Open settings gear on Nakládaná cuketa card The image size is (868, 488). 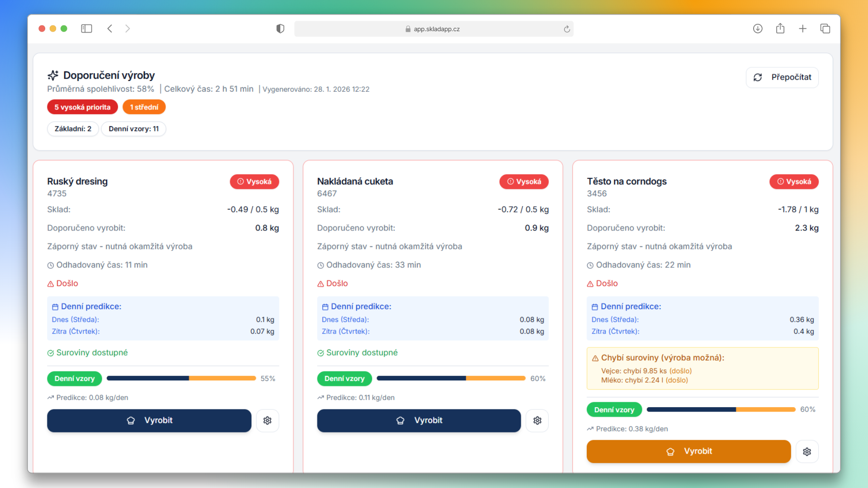(x=537, y=421)
